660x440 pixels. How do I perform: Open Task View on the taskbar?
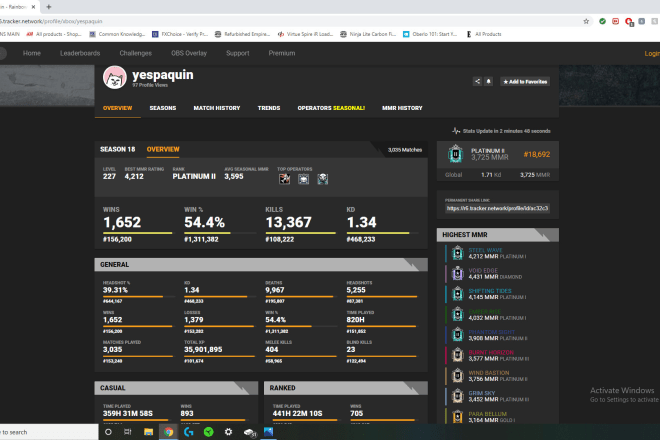[x=128, y=432]
